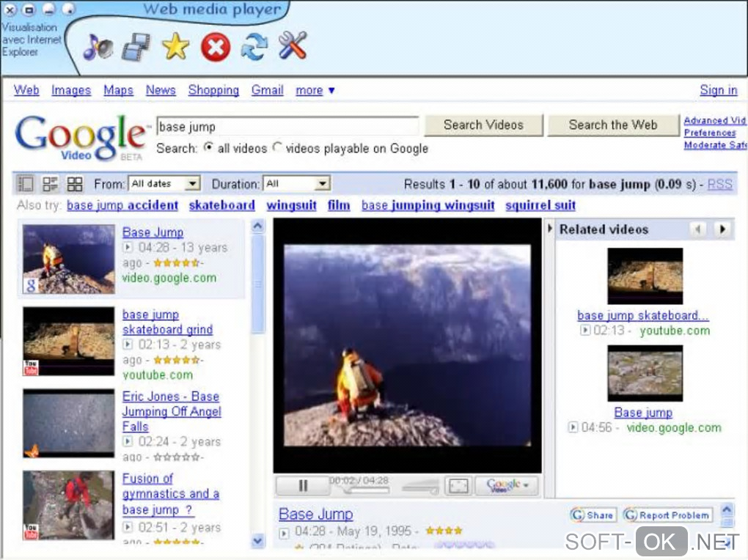Click the Share button

pyautogui.click(x=593, y=515)
